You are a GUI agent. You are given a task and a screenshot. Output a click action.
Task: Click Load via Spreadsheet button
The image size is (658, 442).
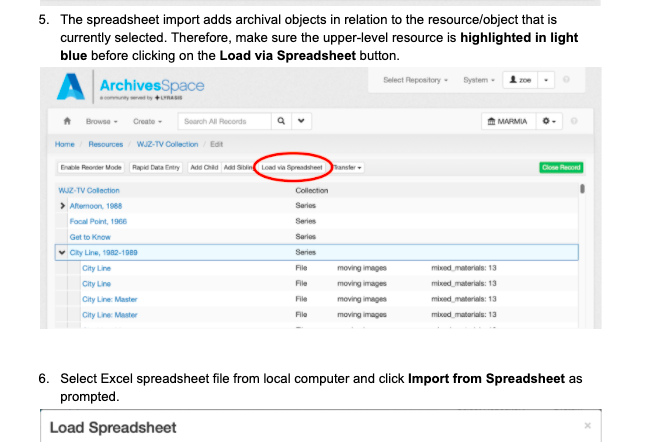[291, 167]
